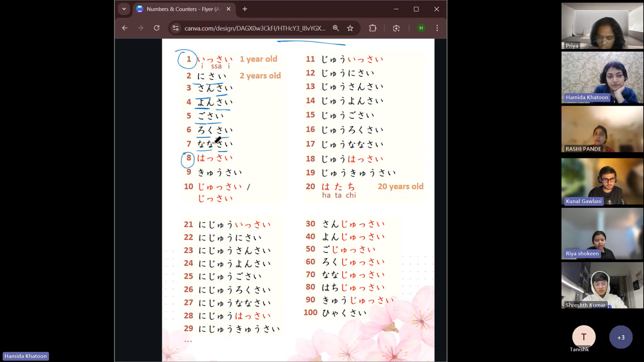Click the number 10 row

click(x=217, y=187)
